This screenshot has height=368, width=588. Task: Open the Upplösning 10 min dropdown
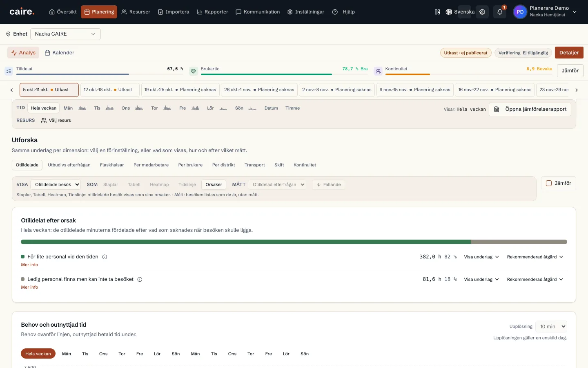click(x=551, y=326)
